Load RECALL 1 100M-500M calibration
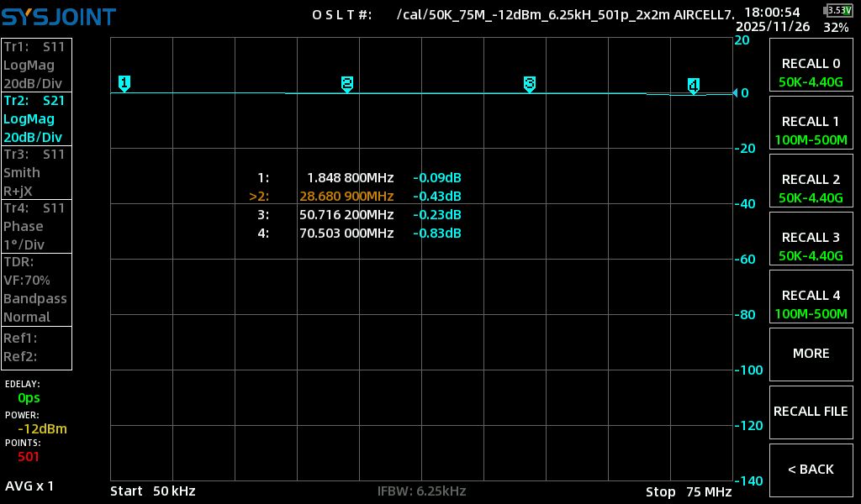This screenshot has width=861, height=504. coord(811,130)
